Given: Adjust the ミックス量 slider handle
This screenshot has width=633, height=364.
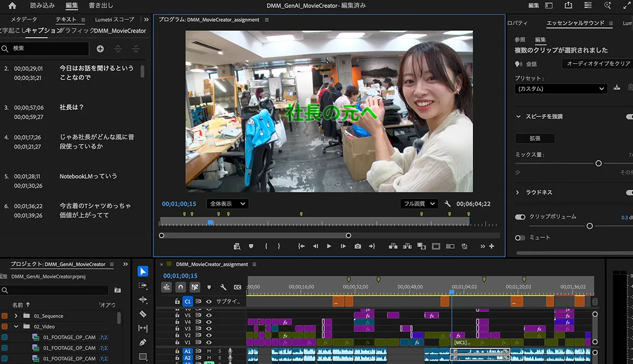Looking at the screenshot, I should [599, 164].
